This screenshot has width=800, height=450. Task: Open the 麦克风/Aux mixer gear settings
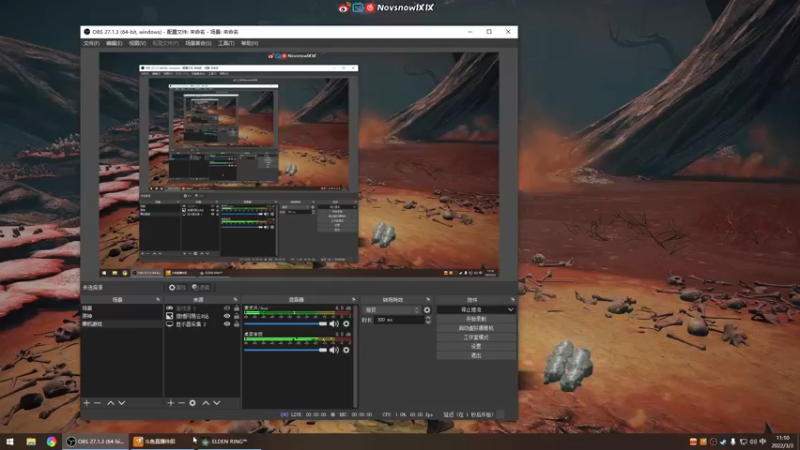pyautogui.click(x=346, y=323)
